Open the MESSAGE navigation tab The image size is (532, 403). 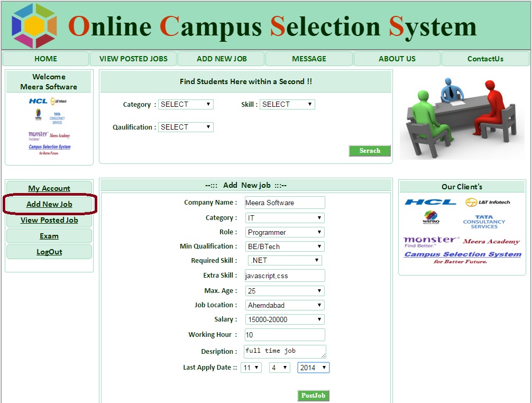[309, 59]
